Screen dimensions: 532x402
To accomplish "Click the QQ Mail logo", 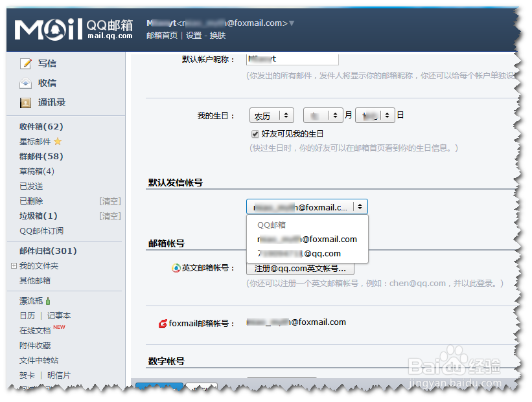I will tap(74, 29).
